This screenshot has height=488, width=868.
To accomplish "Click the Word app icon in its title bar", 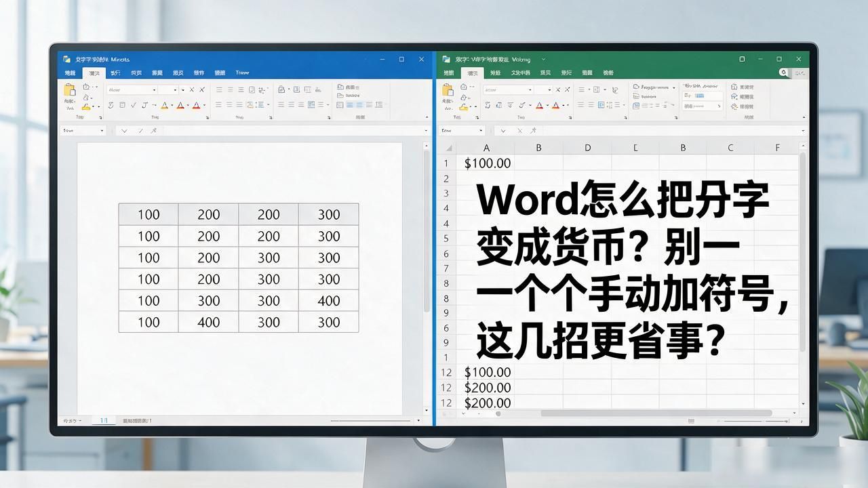I will click(x=66, y=60).
